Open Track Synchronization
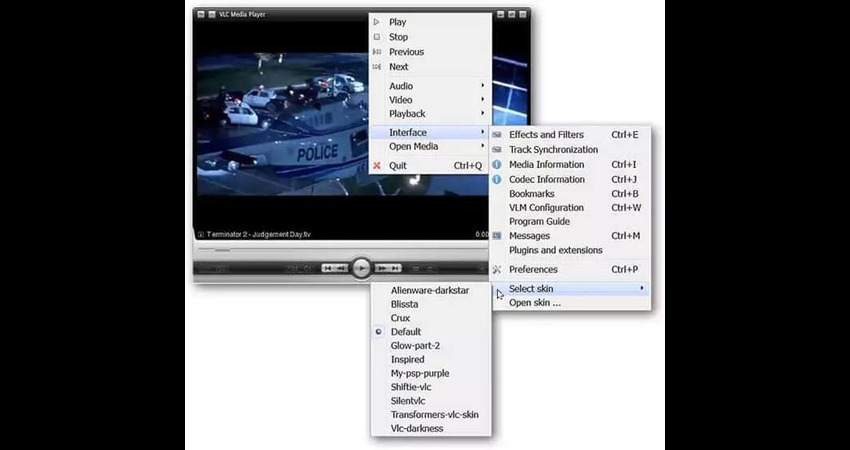 pyautogui.click(x=570, y=150)
